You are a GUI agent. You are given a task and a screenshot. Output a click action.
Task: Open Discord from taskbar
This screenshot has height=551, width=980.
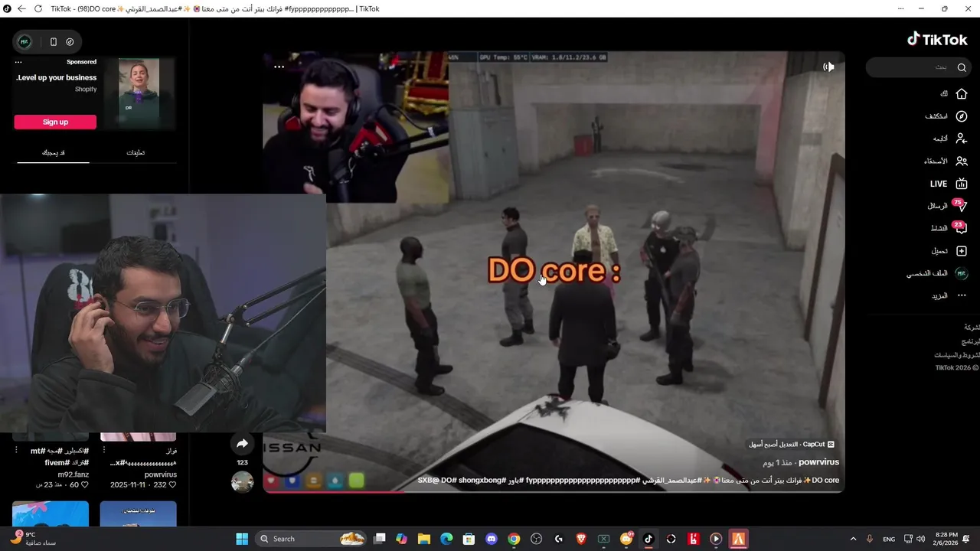point(492,539)
